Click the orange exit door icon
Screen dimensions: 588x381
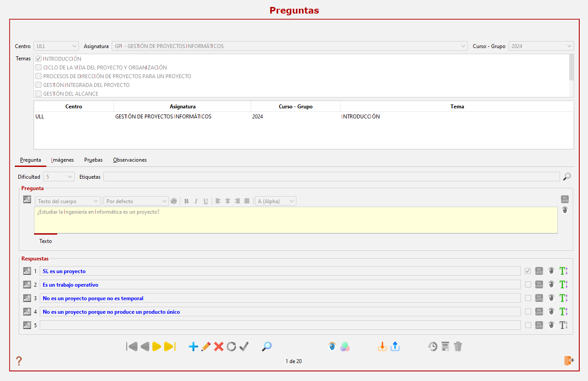(x=569, y=360)
